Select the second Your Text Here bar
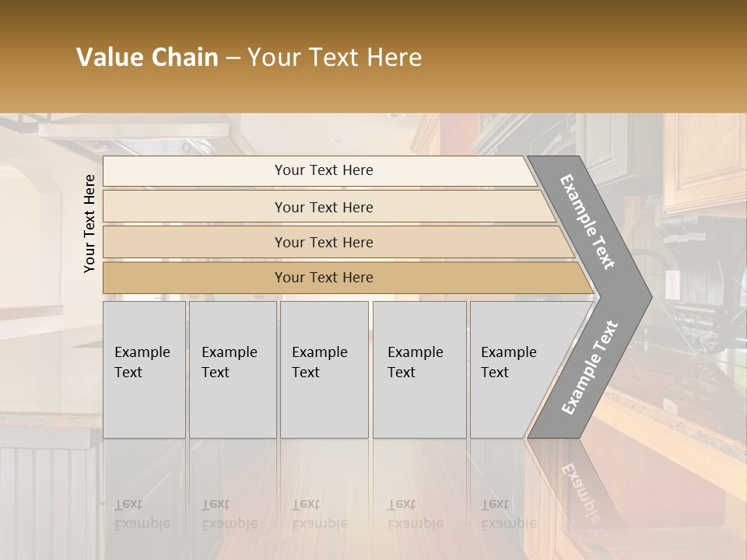The height and width of the screenshot is (560, 747). click(329, 206)
